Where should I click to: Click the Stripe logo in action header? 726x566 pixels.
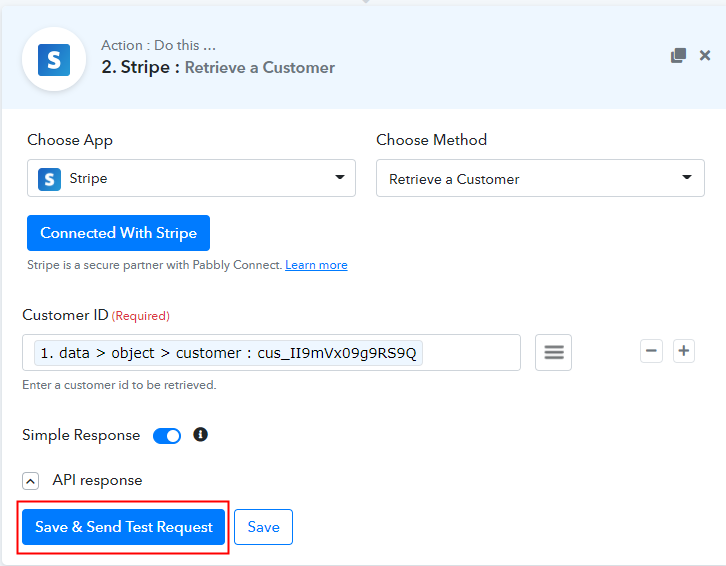pos(54,60)
